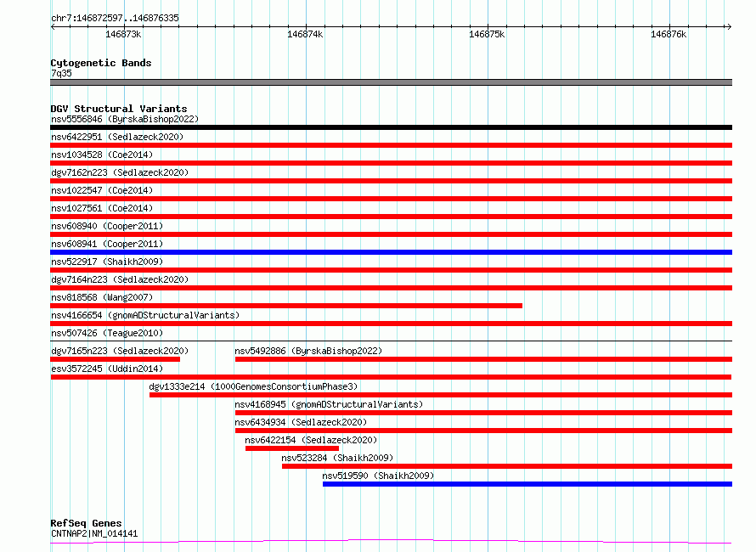The image size is (756, 552).
Task: Click the short red bar under dgv7165n223
Action: tap(115, 359)
